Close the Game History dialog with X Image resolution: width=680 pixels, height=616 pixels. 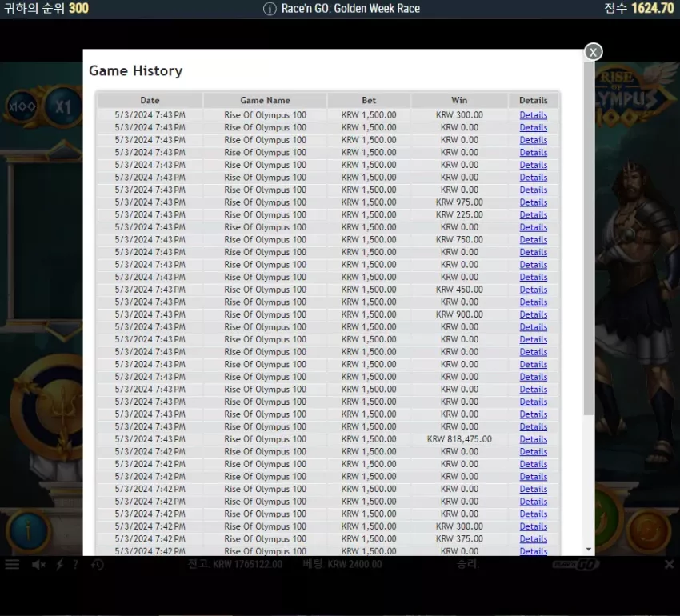[x=593, y=52]
